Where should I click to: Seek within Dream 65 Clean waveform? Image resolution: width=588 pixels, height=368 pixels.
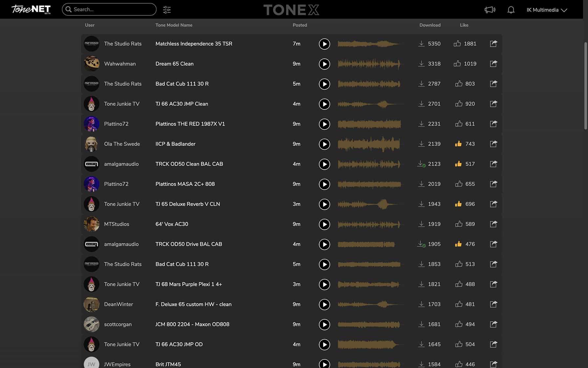[x=369, y=64]
